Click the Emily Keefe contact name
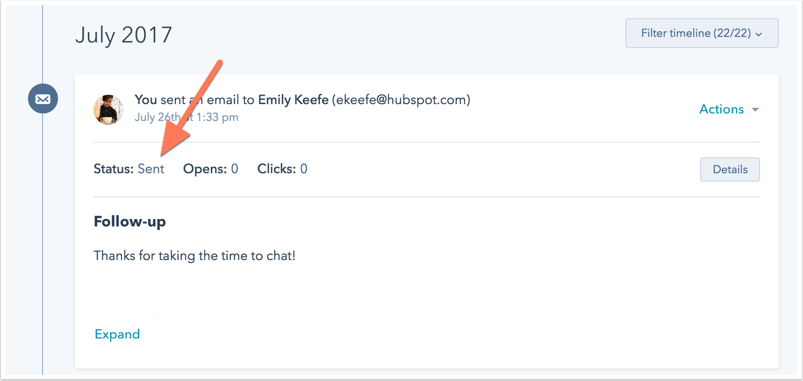Viewport: 803px width, 381px height. pyautogui.click(x=293, y=100)
